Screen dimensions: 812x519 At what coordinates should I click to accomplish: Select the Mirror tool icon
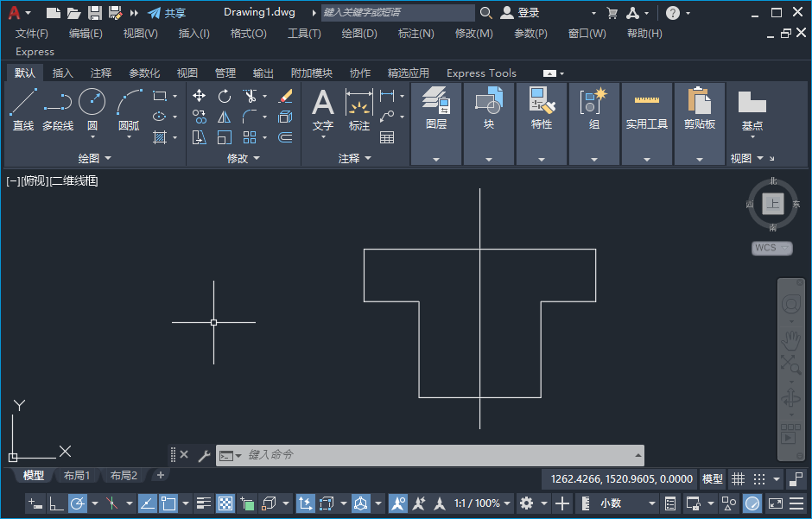coord(225,117)
